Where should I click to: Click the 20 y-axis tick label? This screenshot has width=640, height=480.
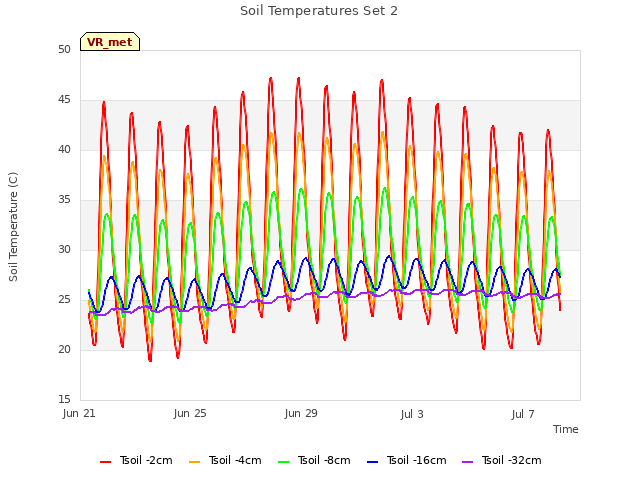tap(64, 349)
